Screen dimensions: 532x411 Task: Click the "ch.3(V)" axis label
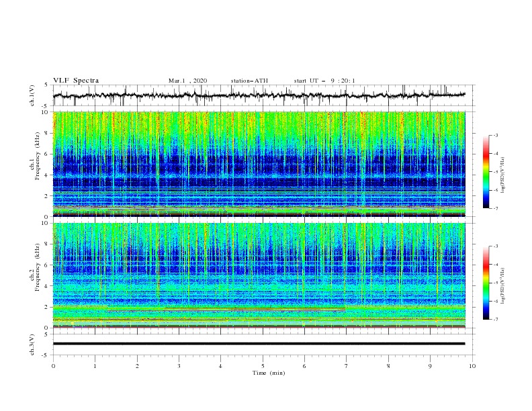pos(32,345)
